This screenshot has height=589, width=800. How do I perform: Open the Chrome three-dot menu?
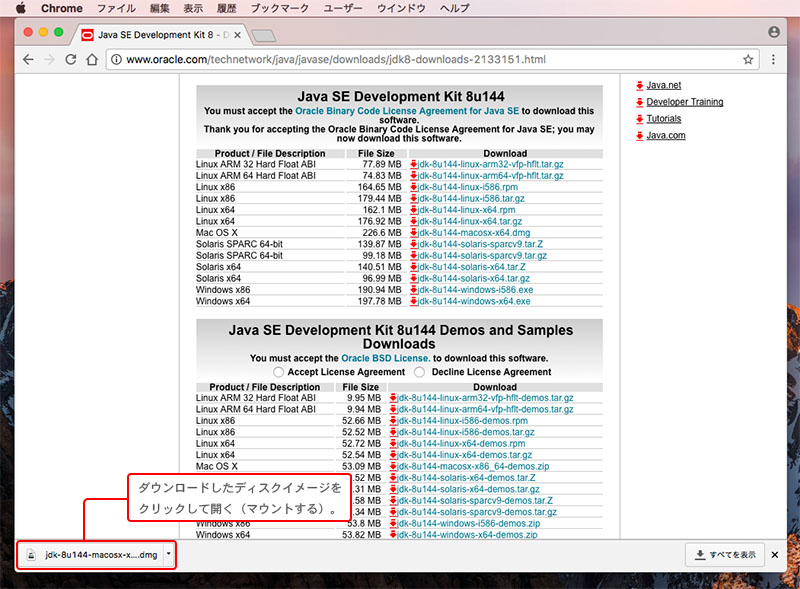(x=773, y=60)
